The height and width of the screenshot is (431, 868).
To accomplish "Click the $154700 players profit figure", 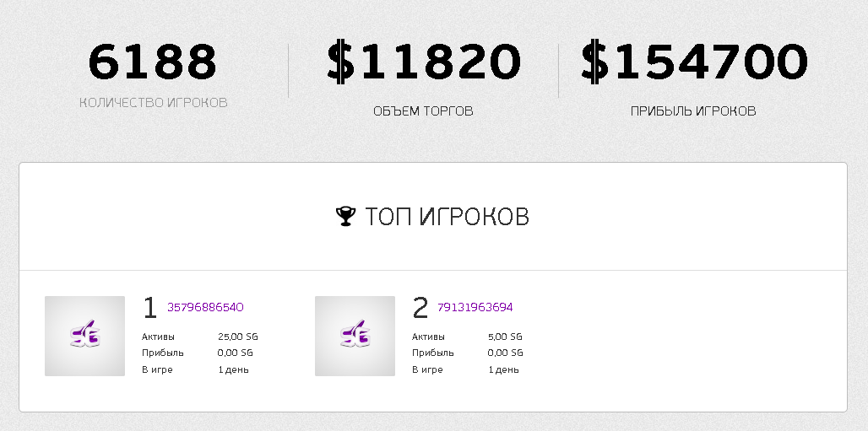I will (694, 62).
